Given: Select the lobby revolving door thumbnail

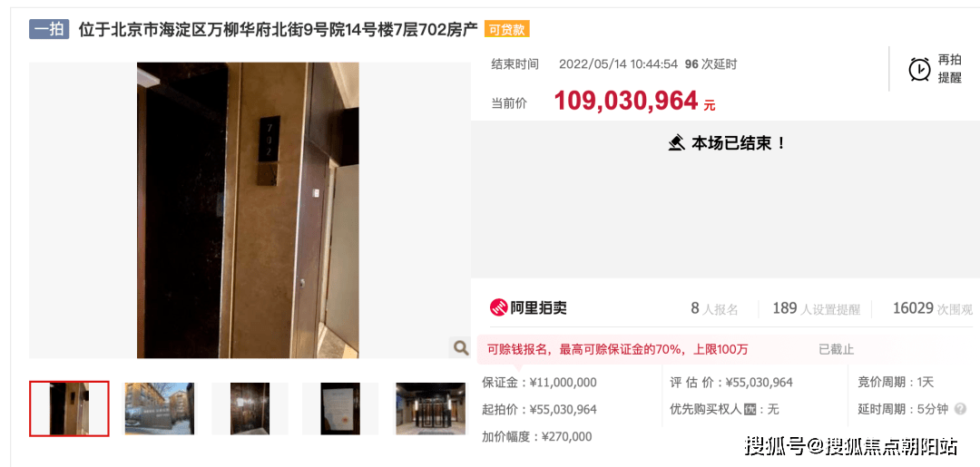Looking at the screenshot, I should pyautogui.click(x=431, y=408).
